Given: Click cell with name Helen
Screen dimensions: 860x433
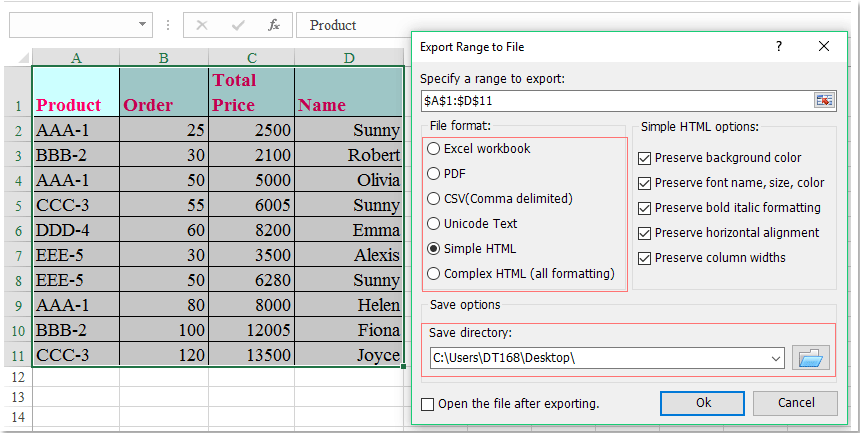Looking at the screenshot, I should tap(349, 305).
